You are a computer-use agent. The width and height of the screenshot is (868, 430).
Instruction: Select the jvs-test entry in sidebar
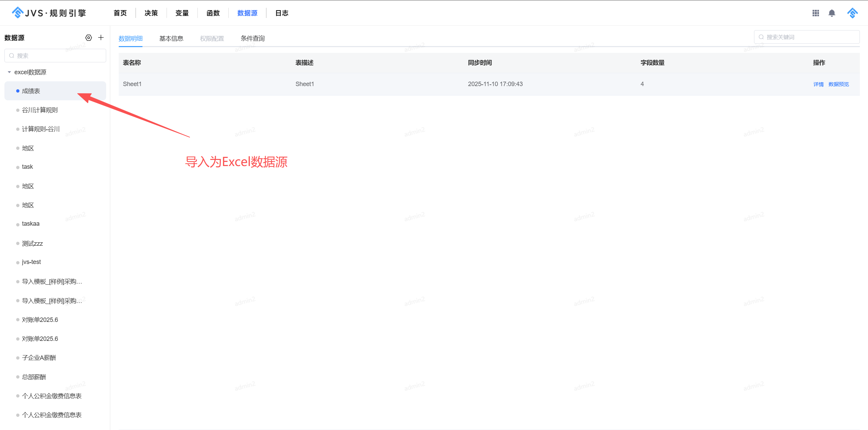click(31, 262)
